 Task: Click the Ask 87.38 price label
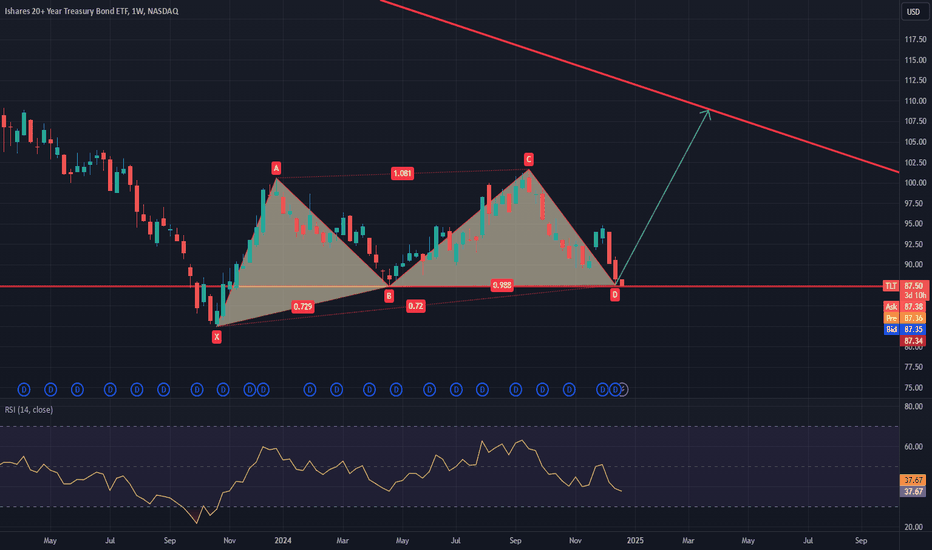(905, 307)
